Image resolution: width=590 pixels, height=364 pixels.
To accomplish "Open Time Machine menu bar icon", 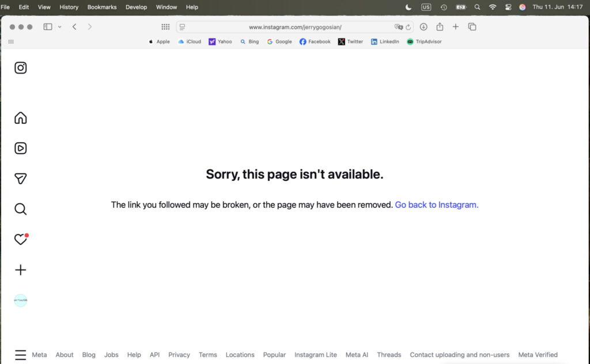I will tap(444, 7).
